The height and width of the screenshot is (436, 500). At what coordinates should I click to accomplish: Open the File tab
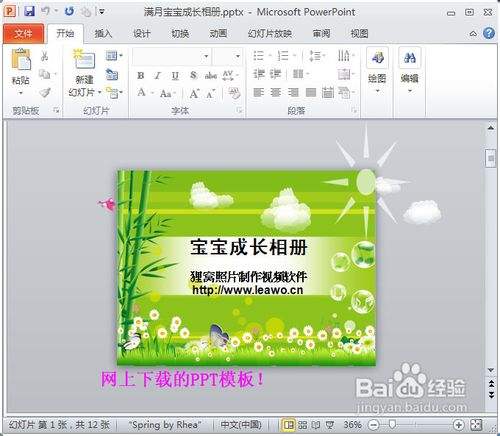coord(23,33)
